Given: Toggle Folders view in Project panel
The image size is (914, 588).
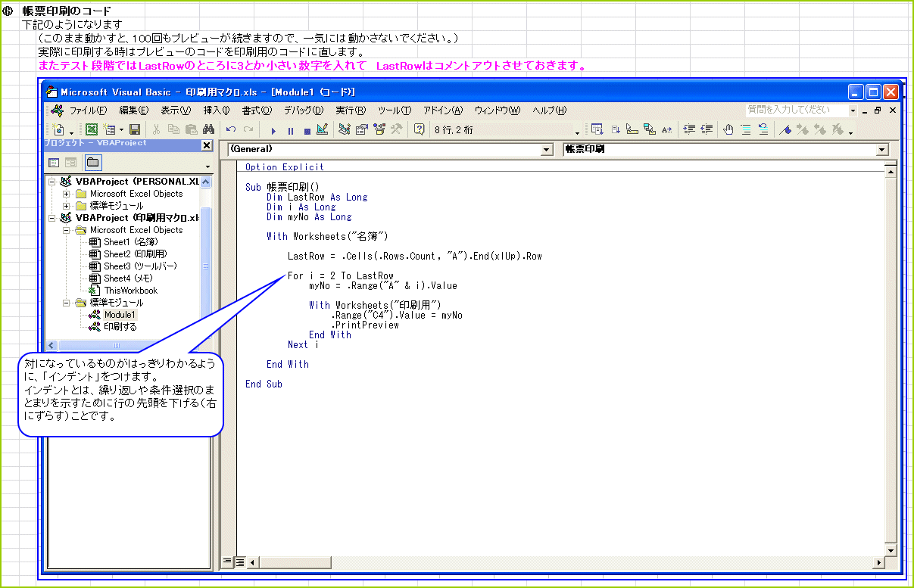Looking at the screenshot, I should tap(92, 162).
